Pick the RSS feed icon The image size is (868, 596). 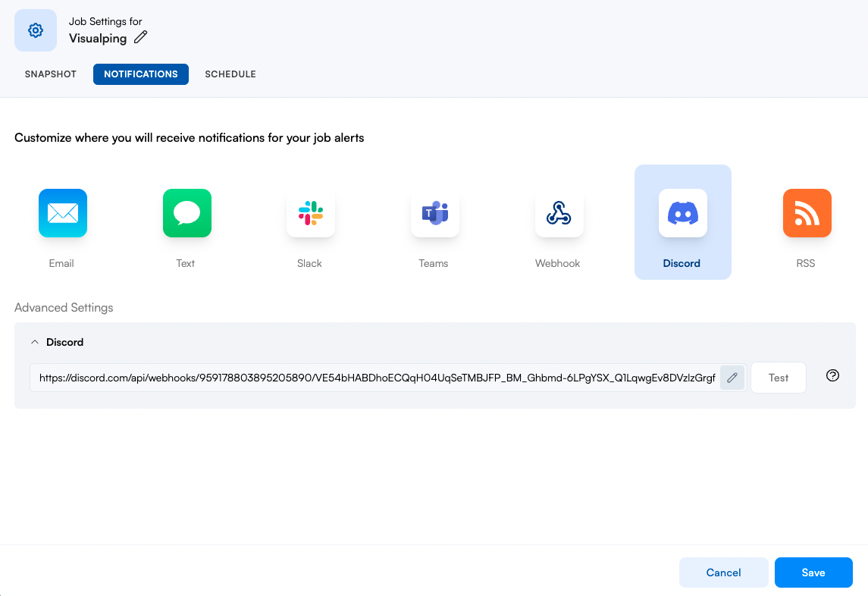(807, 213)
